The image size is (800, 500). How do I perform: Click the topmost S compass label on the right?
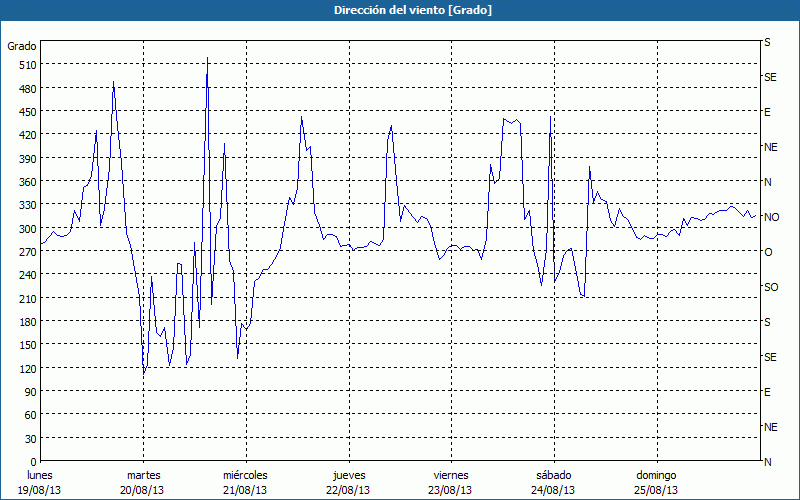767,43
